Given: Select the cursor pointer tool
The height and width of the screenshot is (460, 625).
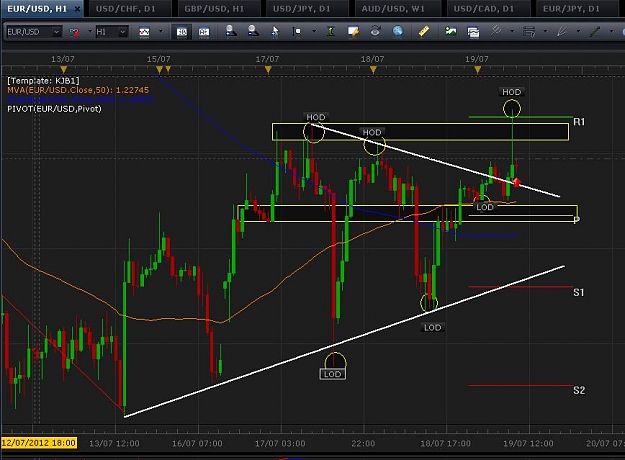Looking at the screenshot, I should click(x=275, y=32).
